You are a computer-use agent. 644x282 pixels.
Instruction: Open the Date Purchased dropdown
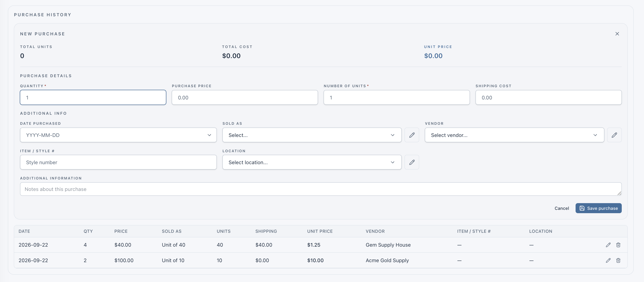click(118, 135)
